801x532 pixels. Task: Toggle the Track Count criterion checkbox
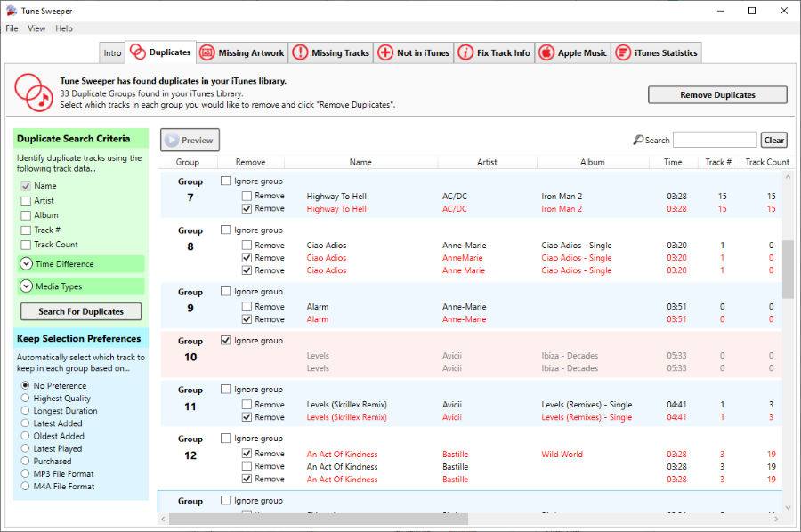coord(26,245)
